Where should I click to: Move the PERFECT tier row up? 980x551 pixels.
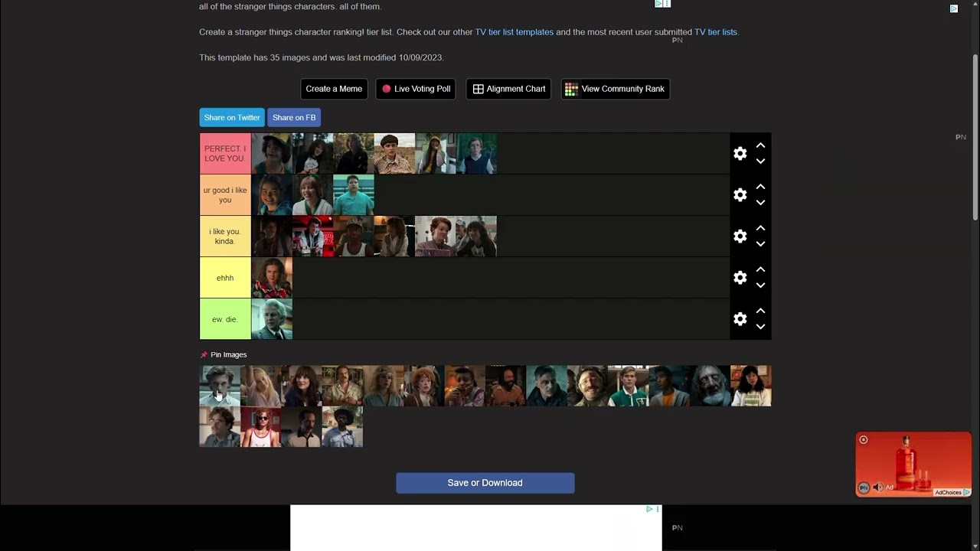point(760,145)
